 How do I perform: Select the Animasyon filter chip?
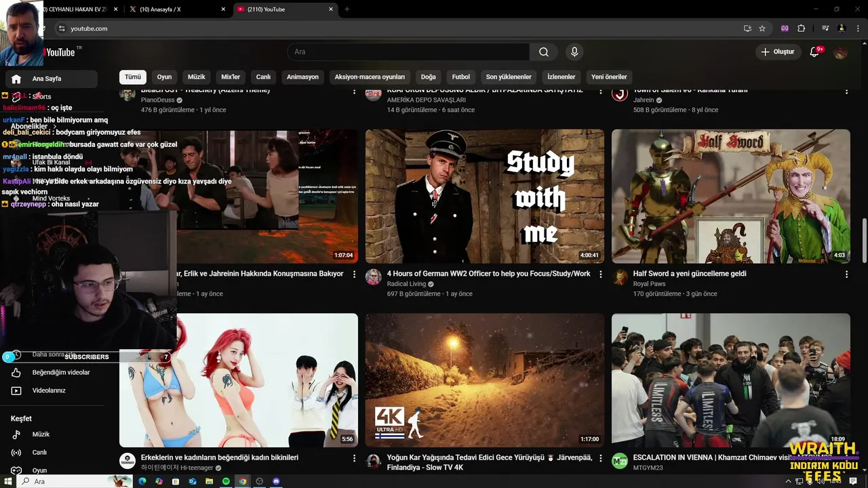click(x=302, y=77)
